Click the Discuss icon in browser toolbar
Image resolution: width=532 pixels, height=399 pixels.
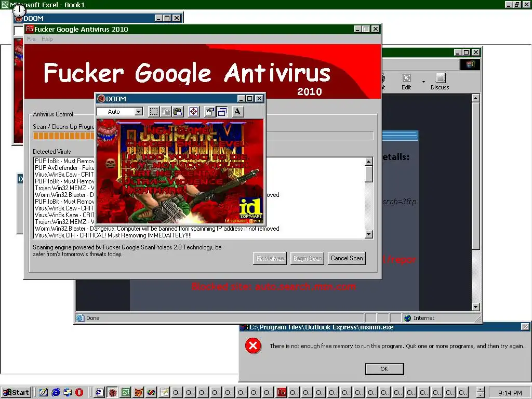pyautogui.click(x=440, y=82)
